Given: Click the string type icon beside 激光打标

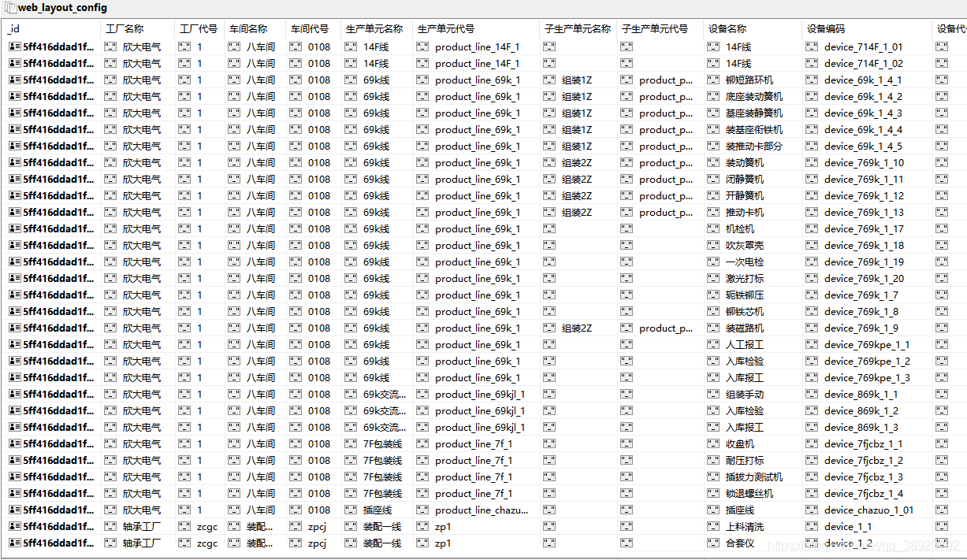Looking at the screenshot, I should point(713,279).
